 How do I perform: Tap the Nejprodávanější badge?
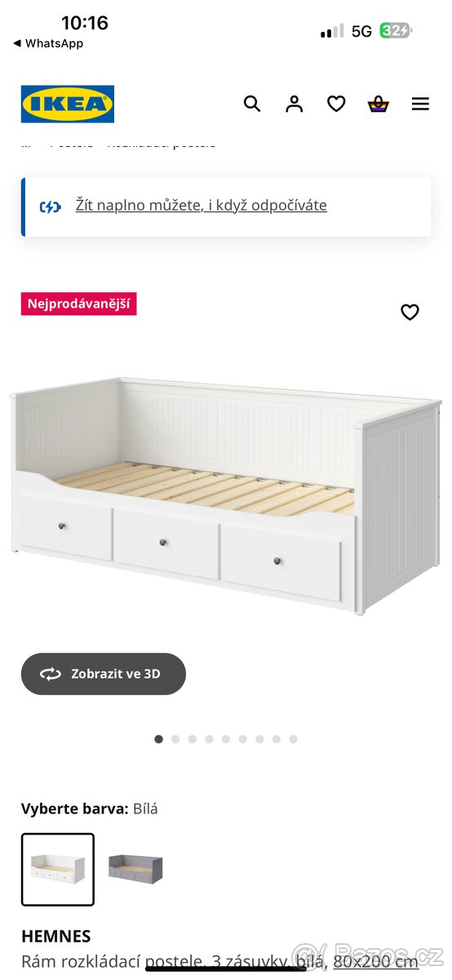[78, 304]
